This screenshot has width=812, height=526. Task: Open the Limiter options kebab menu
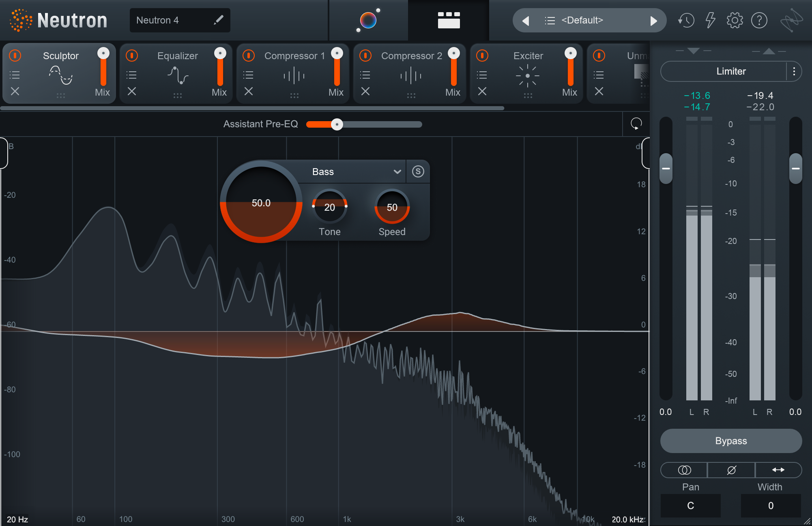[x=794, y=71]
